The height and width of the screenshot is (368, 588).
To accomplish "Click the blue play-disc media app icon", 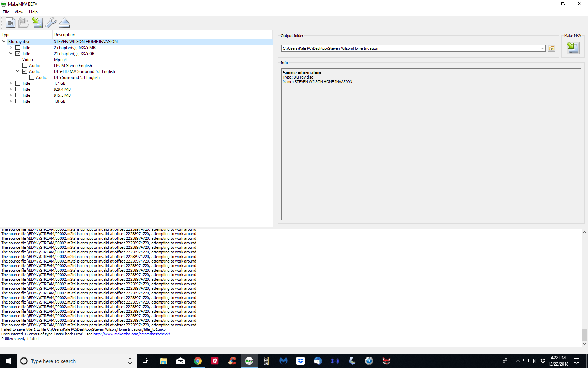I will coord(369,361).
